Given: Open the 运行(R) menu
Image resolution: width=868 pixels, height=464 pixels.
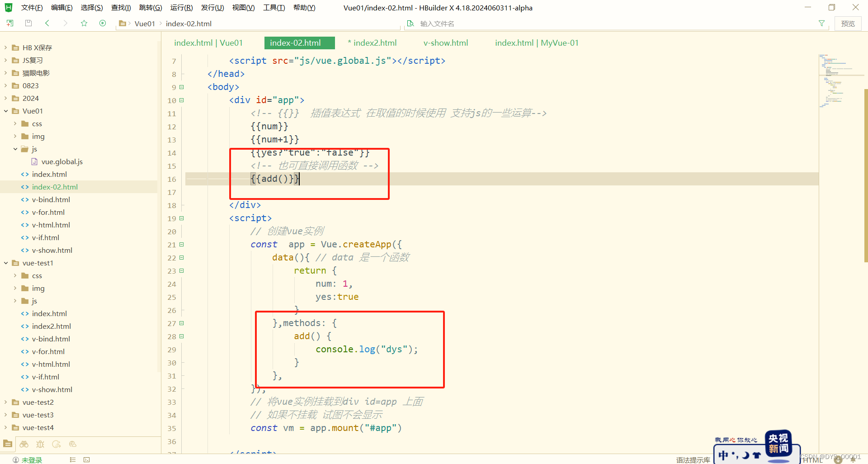Looking at the screenshot, I should tap(181, 8).
